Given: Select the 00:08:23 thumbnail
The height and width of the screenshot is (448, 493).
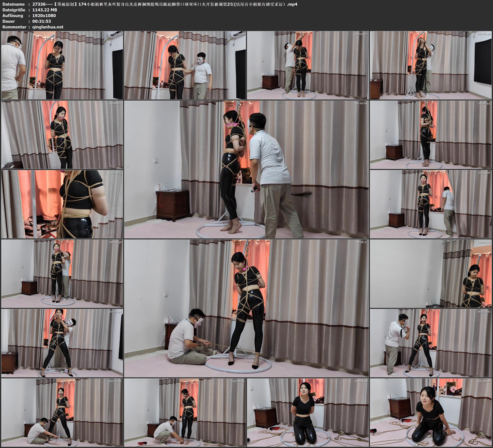Looking at the screenshot, I should (62, 134).
